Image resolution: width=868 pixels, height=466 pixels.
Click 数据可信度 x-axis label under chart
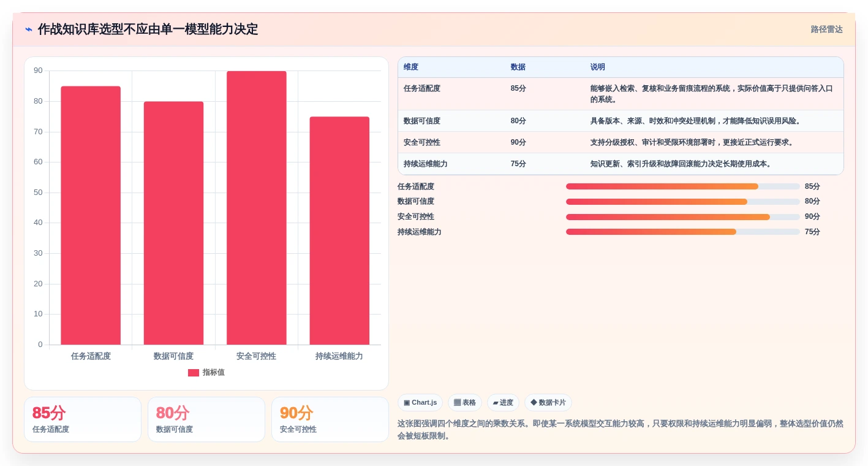173,356
